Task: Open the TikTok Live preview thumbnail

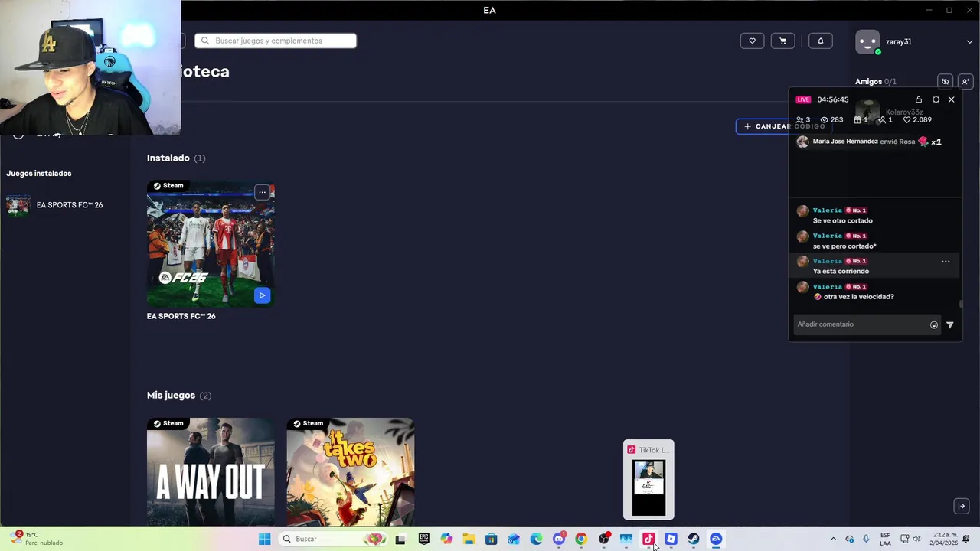Action: (648, 480)
